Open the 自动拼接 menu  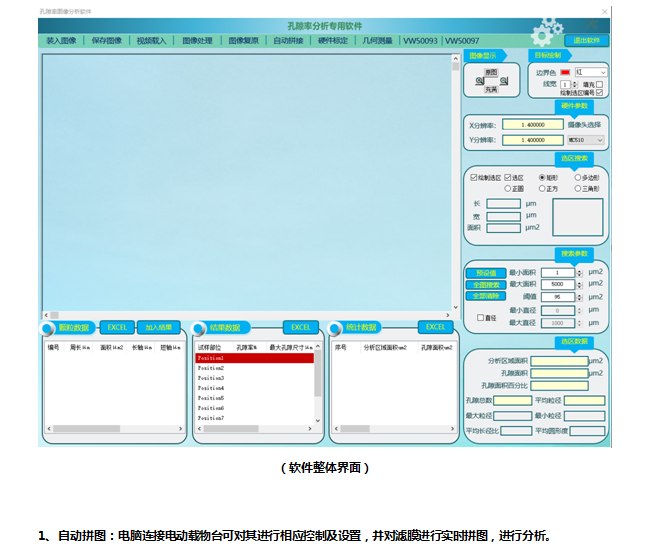coord(288,41)
